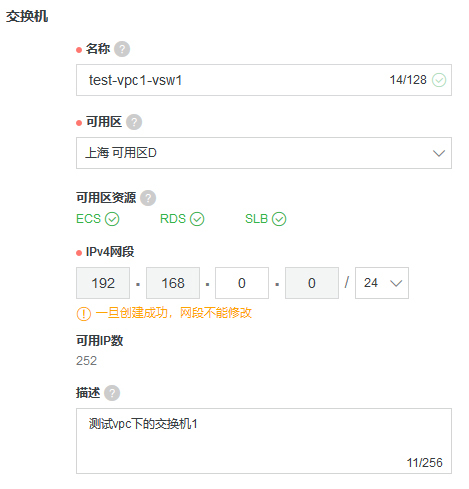This screenshot has width=469, height=489.
Task: Expand the /24 subnet mask dropdown
Action: tap(382, 283)
